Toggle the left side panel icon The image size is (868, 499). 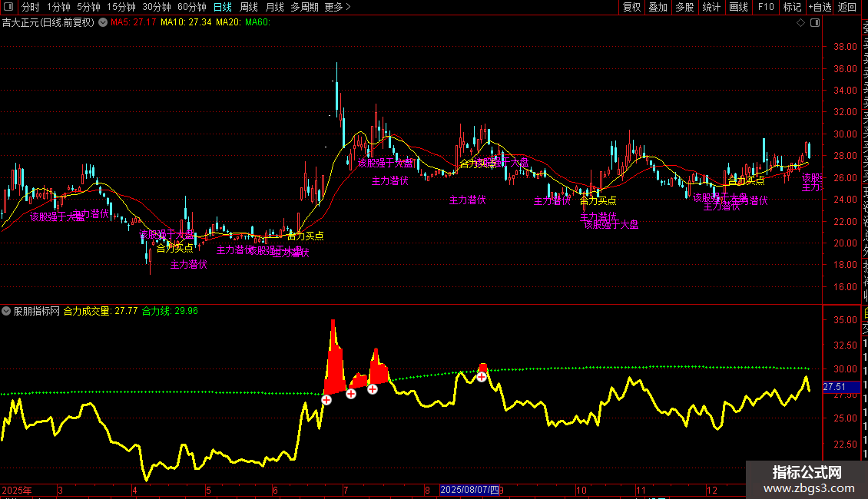point(8,7)
